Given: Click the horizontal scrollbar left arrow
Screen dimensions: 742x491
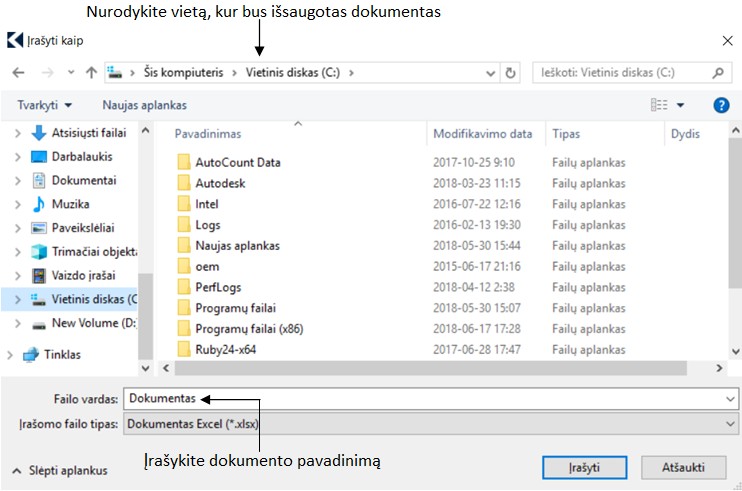Looking at the screenshot, I should (x=166, y=368).
